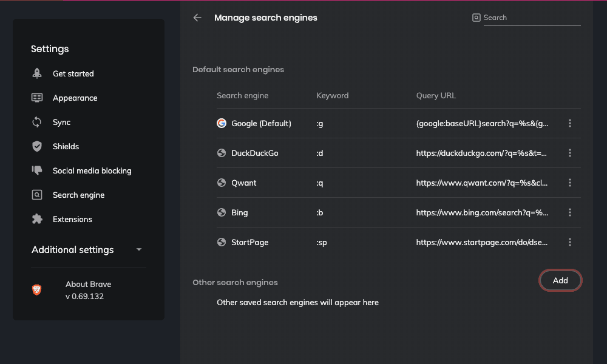Image resolution: width=607 pixels, height=364 pixels.
Task: Click the Query URL column header
Action: 436,95
